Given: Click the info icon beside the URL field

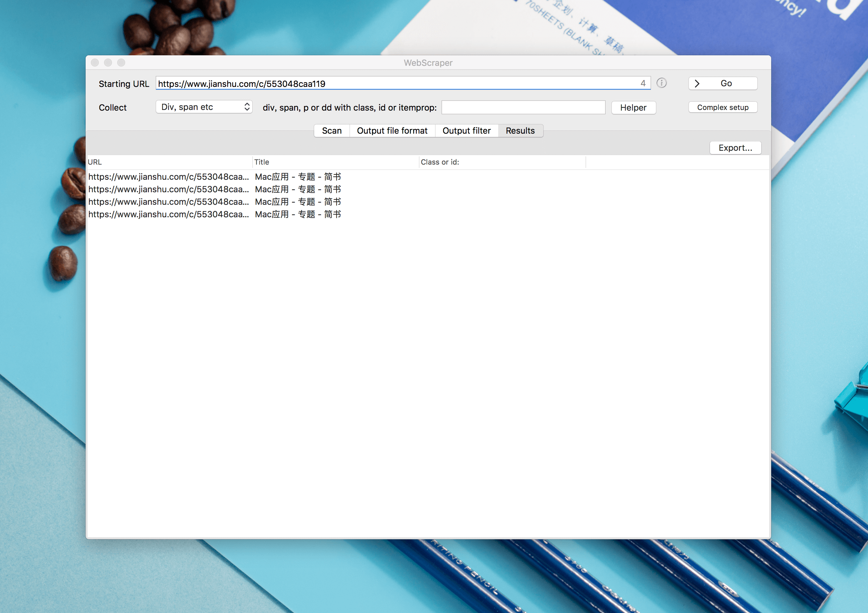Looking at the screenshot, I should pos(661,83).
